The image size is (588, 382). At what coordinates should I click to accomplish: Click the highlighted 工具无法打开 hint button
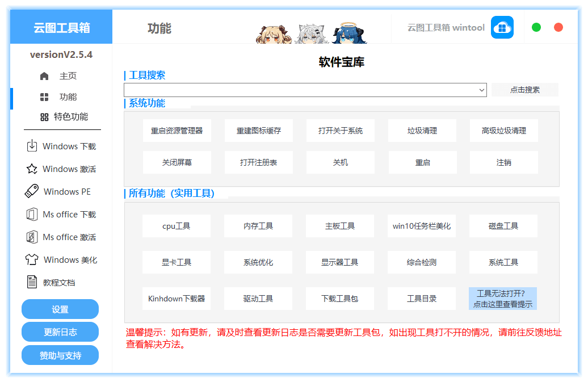(503, 299)
